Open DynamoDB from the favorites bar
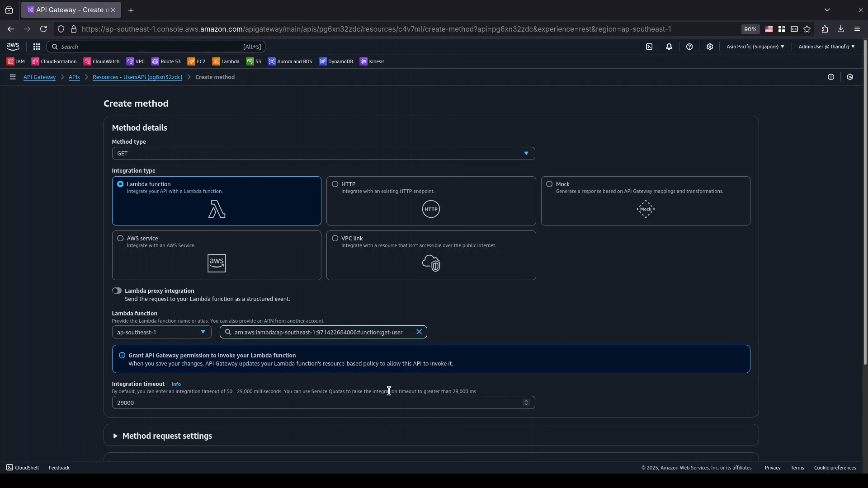This screenshot has width=868, height=488. 336,61
